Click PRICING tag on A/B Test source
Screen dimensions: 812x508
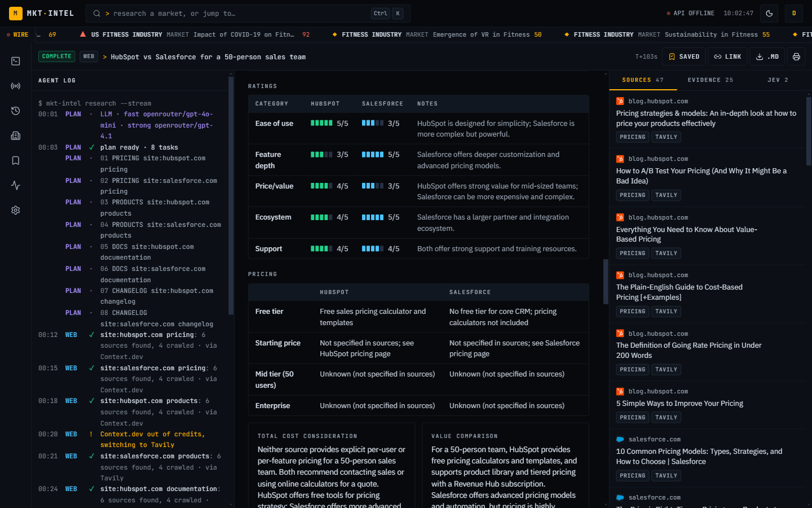(633, 195)
